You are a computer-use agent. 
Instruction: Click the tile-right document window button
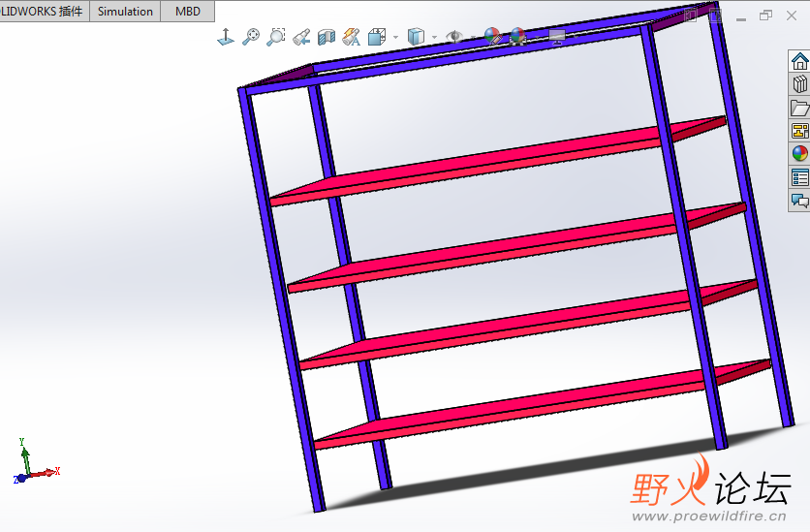coord(716,16)
